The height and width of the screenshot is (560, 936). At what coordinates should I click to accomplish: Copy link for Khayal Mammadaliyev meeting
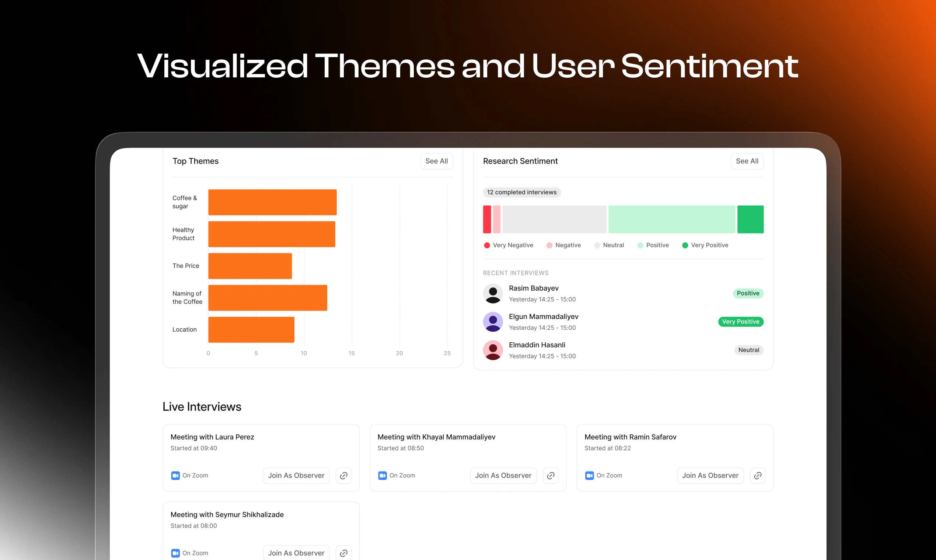point(551,476)
